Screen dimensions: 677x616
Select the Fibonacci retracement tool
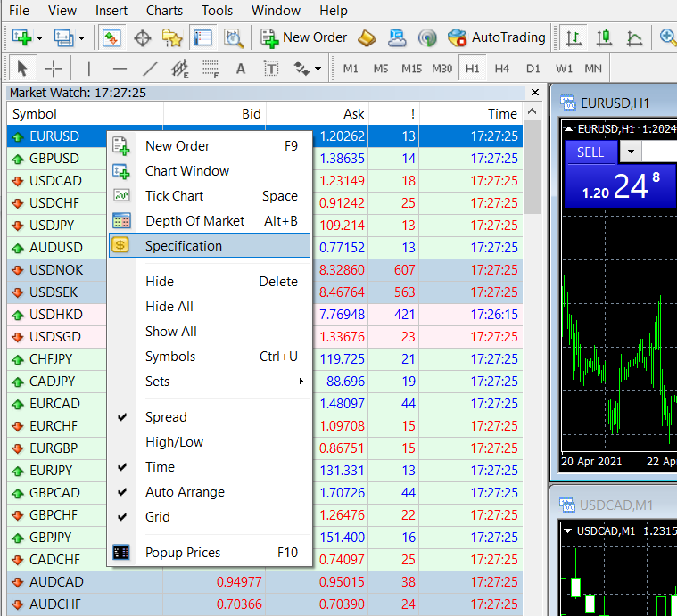[211, 68]
